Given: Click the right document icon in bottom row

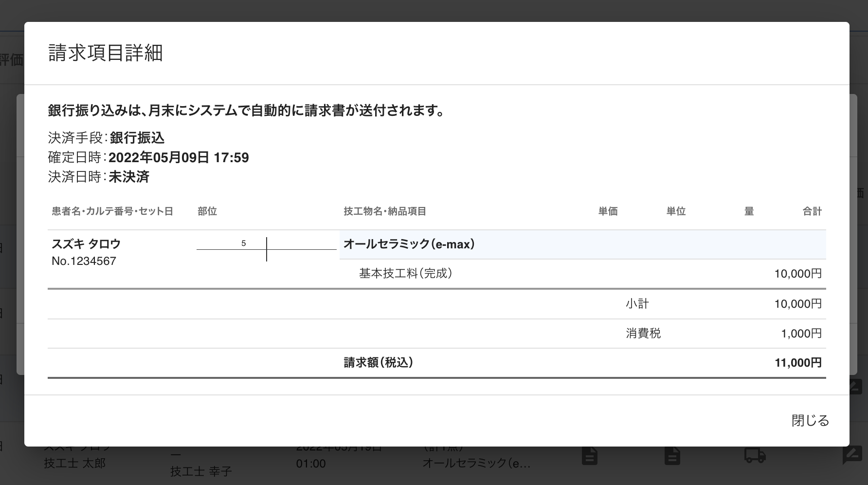Looking at the screenshot, I should click(x=672, y=456).
